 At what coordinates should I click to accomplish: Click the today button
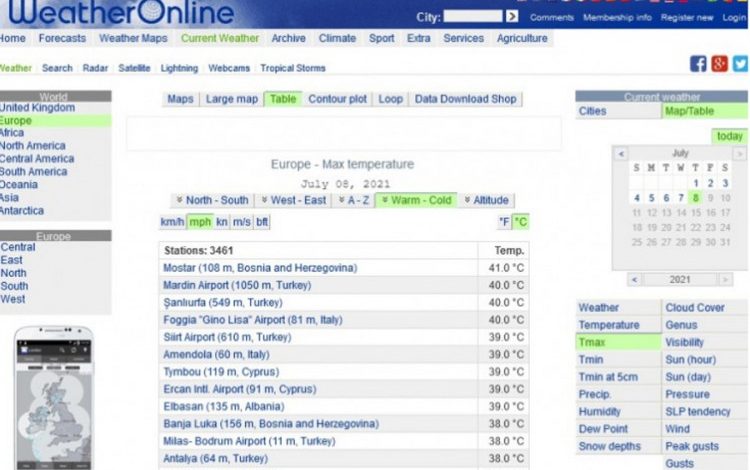tap(729, 136)
